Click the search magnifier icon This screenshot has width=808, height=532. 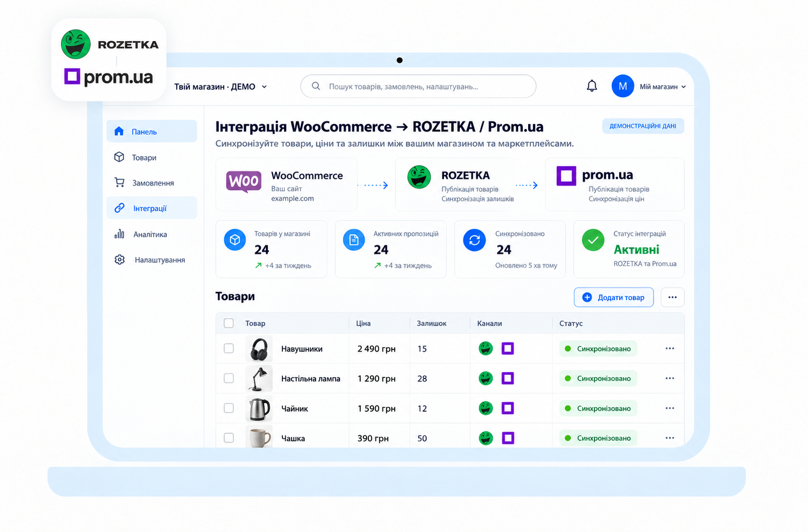click(x=316, y=86)
